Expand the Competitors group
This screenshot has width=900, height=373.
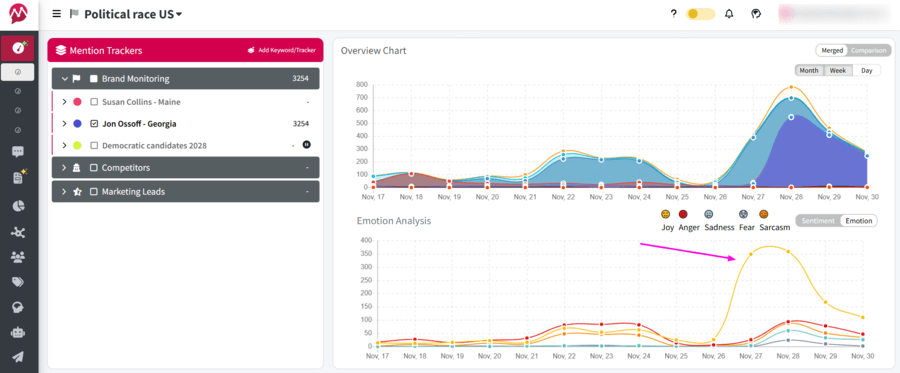click(64, 168)
